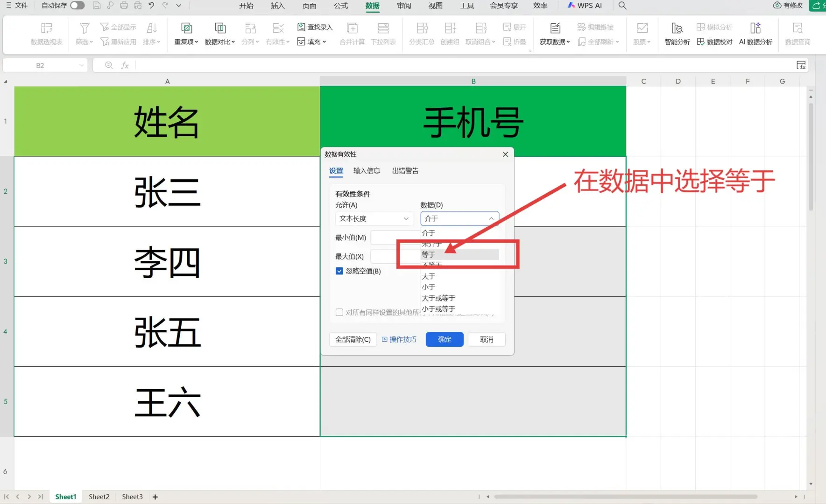This screenshot has height=504, width=826.
Task: Click in the 最小值(M) input field
Action: (395, 238)
